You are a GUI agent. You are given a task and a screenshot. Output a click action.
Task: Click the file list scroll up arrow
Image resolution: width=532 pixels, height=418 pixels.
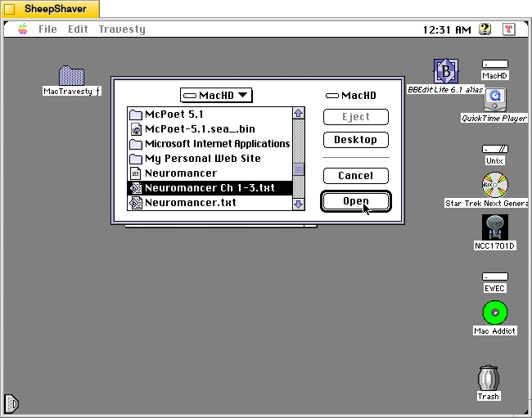point(299,113)
